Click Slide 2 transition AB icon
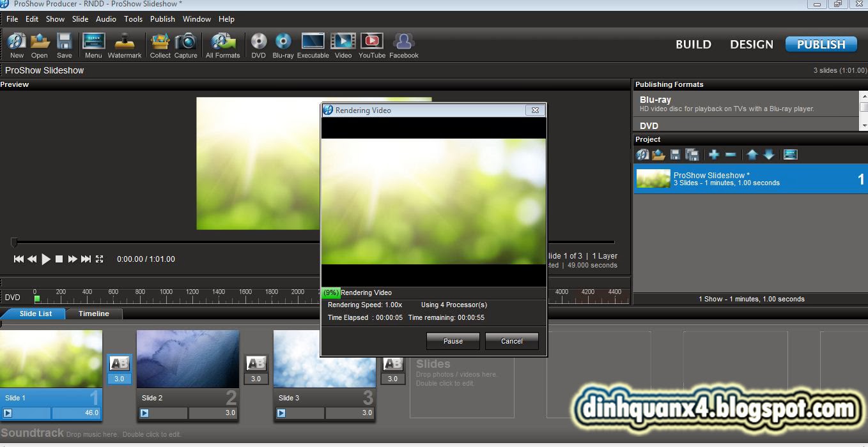The height and width of the screenshot is (447, 868). coord(256,363)
